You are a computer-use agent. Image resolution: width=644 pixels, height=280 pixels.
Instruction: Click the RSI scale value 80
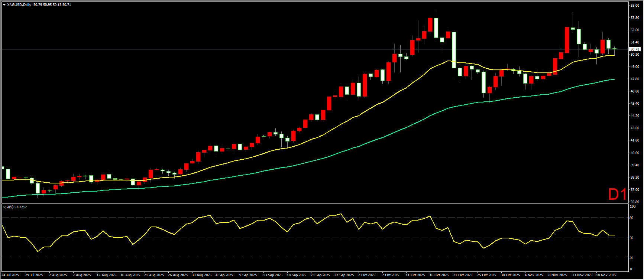(x=631, y=218)
